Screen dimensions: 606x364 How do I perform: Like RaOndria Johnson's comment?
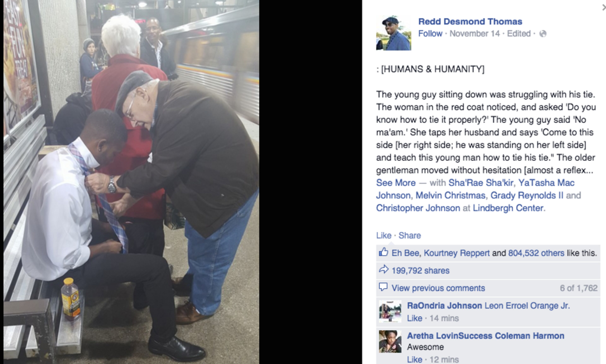tap(415, 318)
